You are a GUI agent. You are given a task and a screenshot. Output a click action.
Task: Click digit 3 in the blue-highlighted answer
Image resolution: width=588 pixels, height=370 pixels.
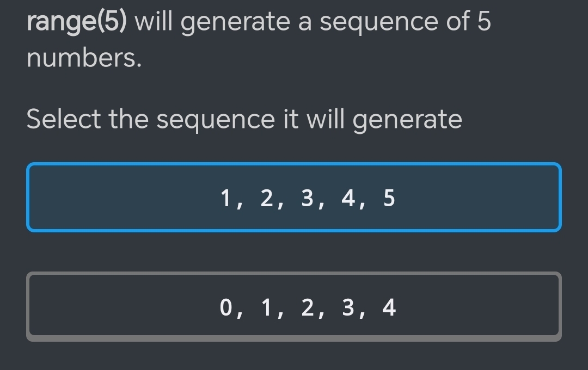(x=308, y=198)
